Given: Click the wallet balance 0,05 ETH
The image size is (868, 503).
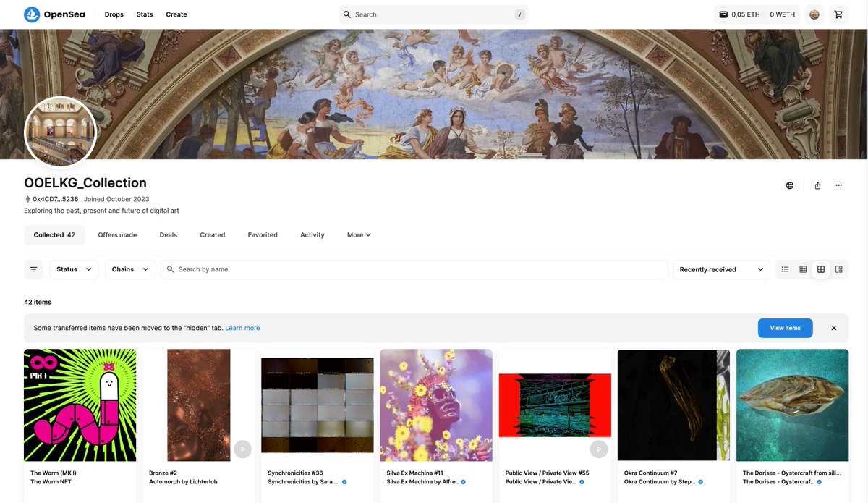Looking at the screenshot, I should pyautogui.click(x=739, y=14).
